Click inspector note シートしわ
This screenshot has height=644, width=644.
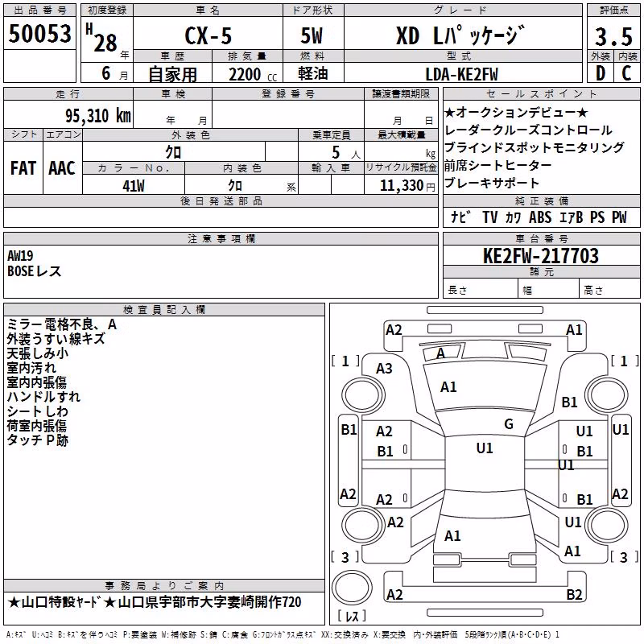click(37, 411)
